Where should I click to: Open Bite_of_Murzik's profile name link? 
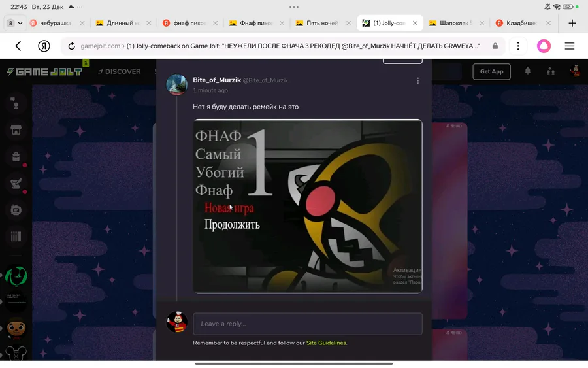(217, 80)
